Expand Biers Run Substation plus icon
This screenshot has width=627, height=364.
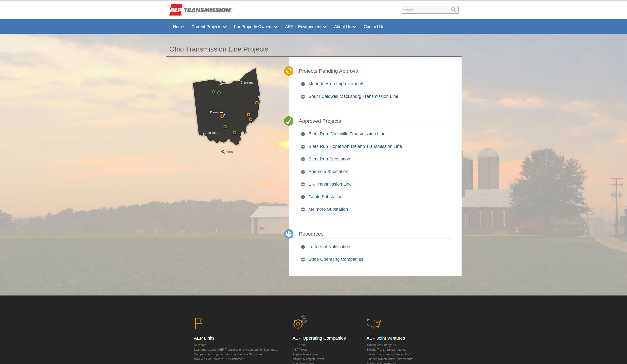(303, 159)
